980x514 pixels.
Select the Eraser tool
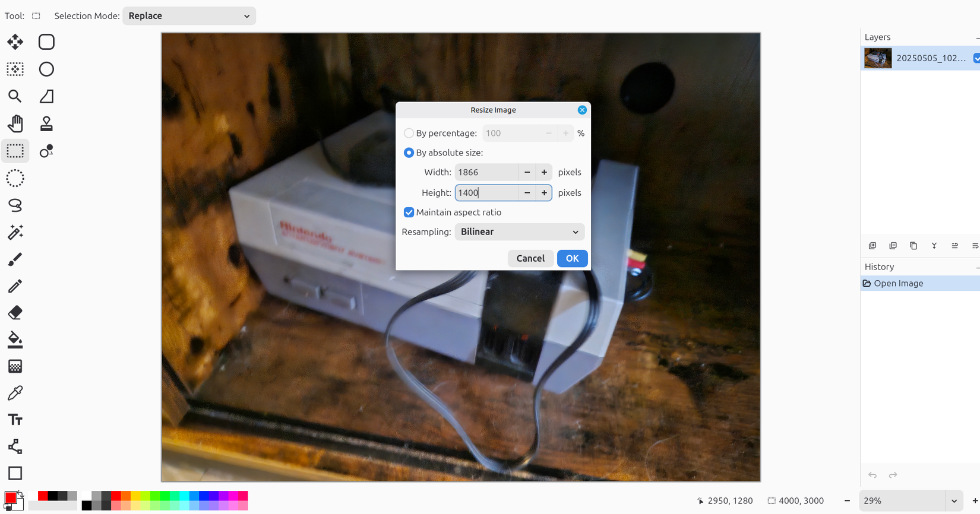click(x=15, y=313)
